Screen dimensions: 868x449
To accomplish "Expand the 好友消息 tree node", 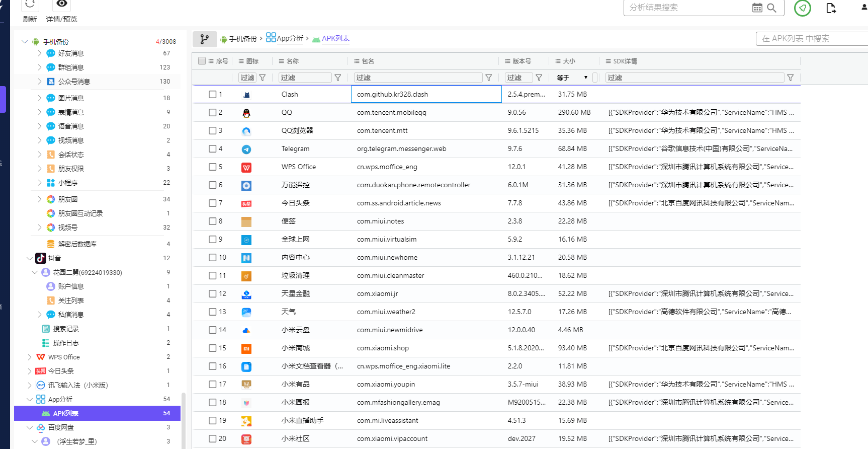I will (x=39, y=53).
